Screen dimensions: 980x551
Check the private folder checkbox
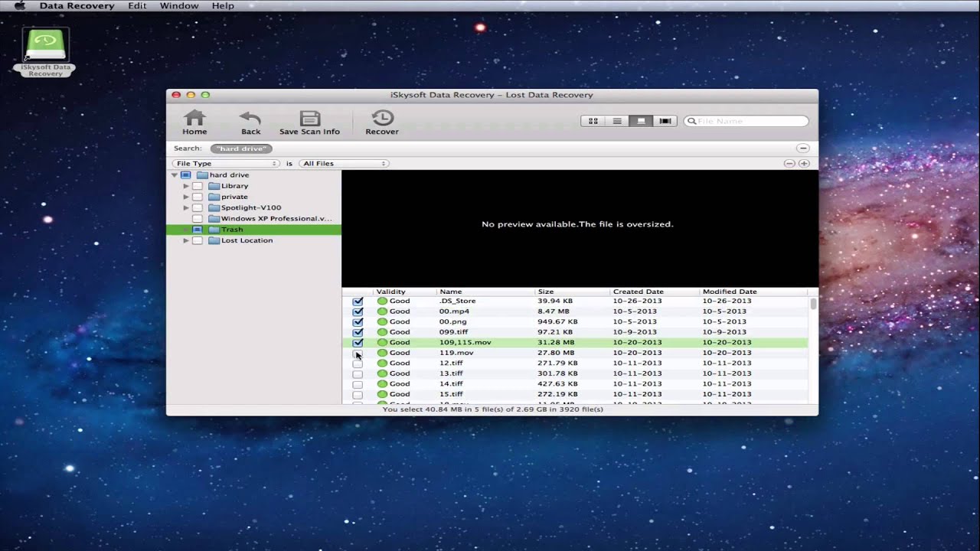[x=198, y=197]
